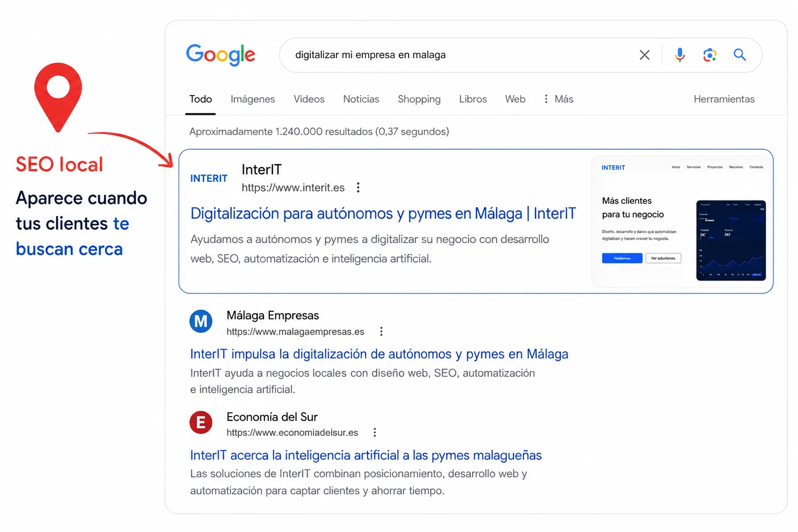Click the results count text 'Aproximadamente 1.240.000 resultados'
The height and width of the screenshot is (532, 798).
point(319,131)
